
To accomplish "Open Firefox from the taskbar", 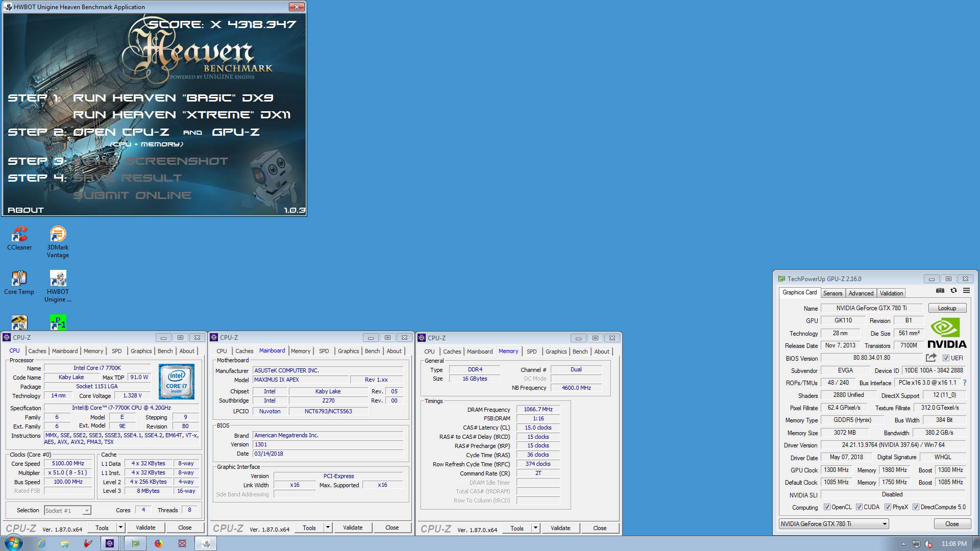I will click(x=159, y=543).
